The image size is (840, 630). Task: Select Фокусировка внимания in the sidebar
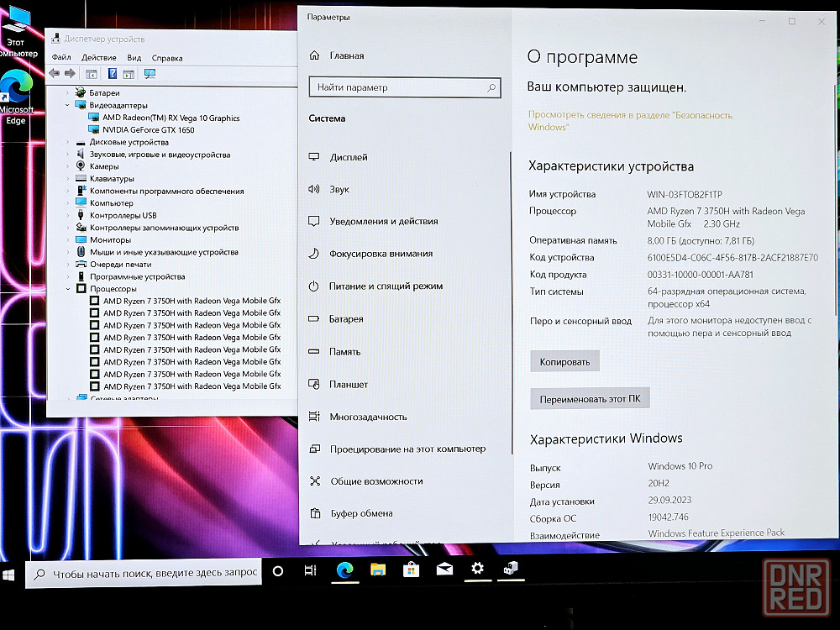tap(370, 254)
